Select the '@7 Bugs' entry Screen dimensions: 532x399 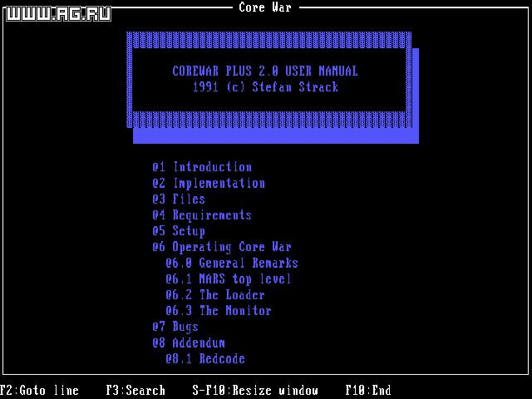tap(175, 327)
